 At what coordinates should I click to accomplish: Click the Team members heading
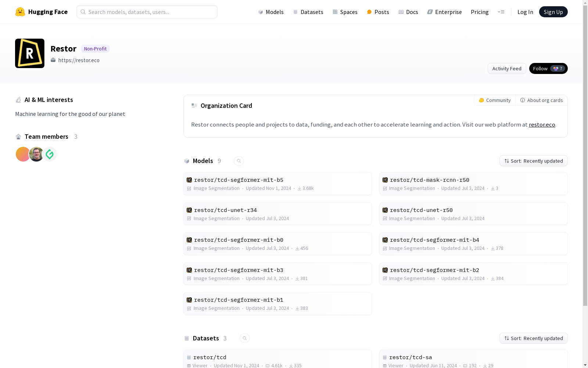point(46,137)
